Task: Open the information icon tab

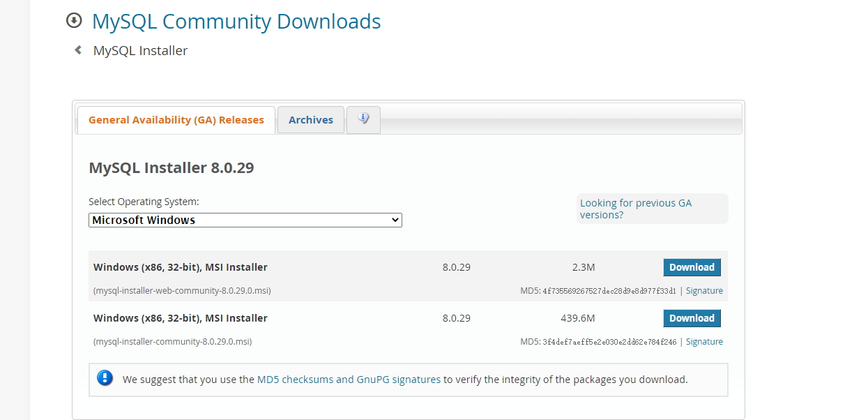Action: coord(363,119)
